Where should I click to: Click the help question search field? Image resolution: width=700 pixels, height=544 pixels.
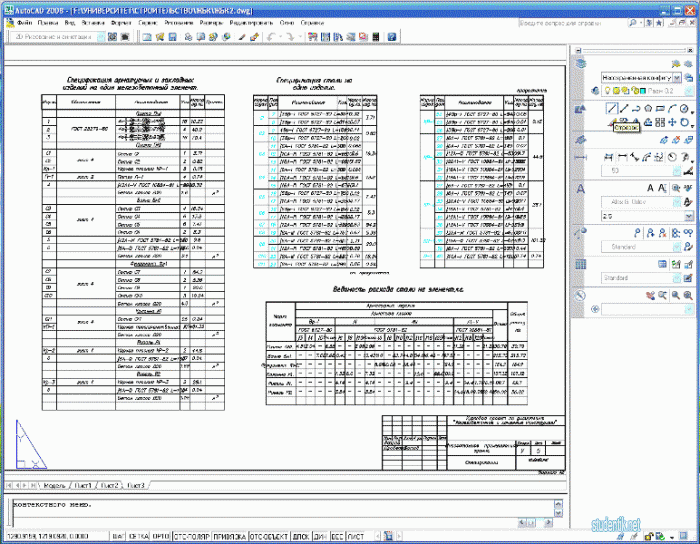[x=571, y=23]
